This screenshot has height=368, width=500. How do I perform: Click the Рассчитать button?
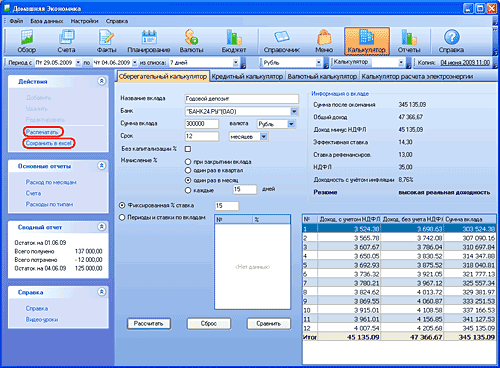[x=149, y=323]
